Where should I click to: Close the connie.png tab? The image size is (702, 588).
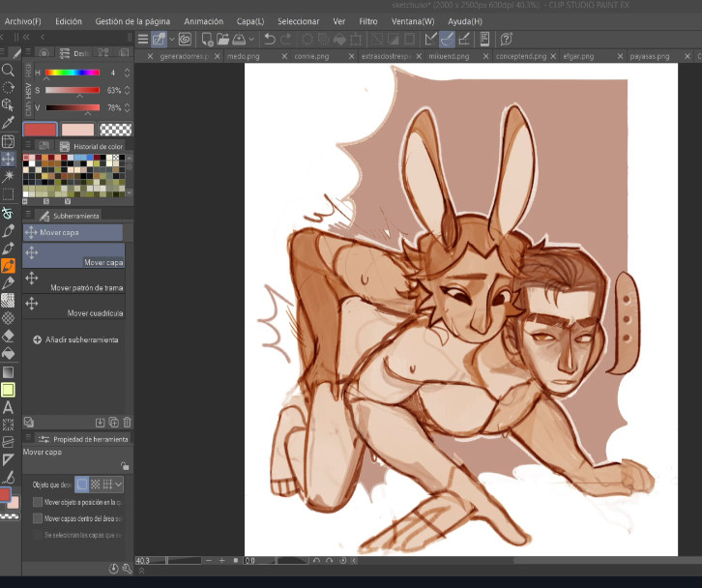[351, 56]
